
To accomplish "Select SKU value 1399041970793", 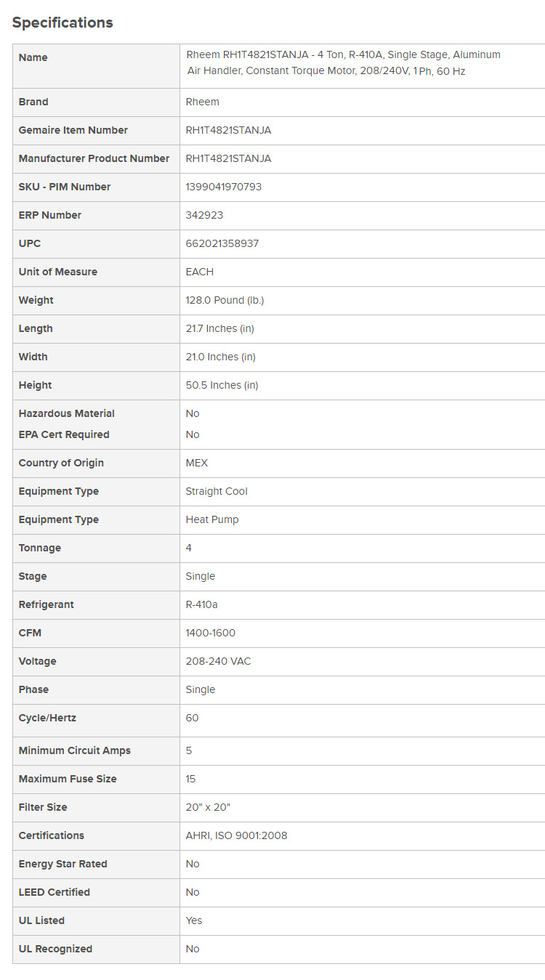I will click(x=223, y=187).
